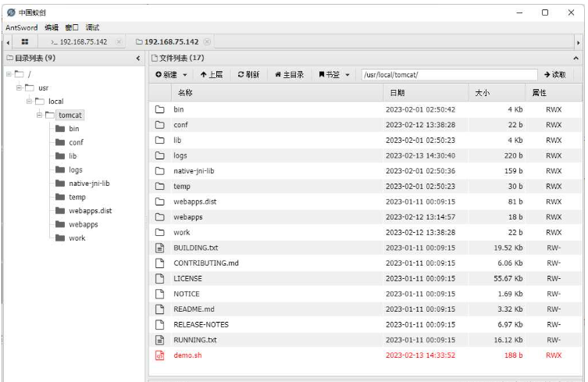Image resolution: width=588 pixels, height=382 pixels.
Task: Click the CONTRIBUTING.md file icon
Action: click(x=160, y=263)
